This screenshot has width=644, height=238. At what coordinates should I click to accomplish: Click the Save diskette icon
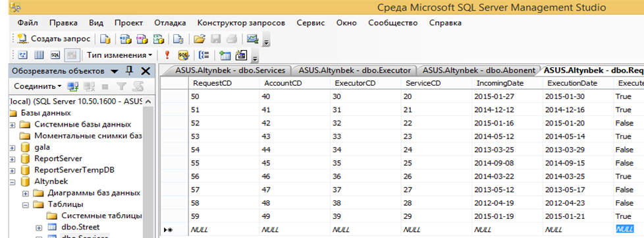(215, 39)
